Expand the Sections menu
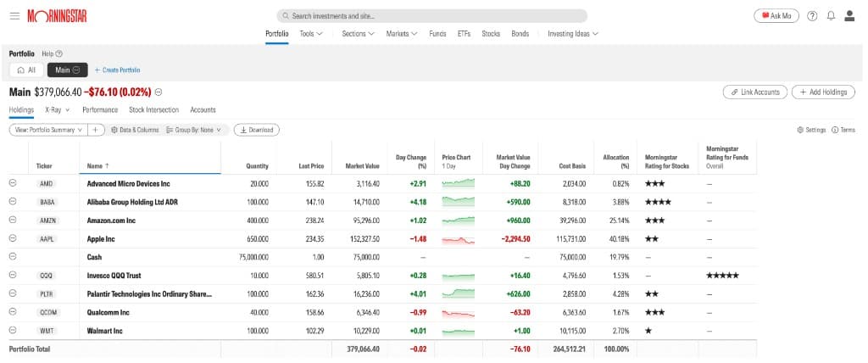 point(359,34)
